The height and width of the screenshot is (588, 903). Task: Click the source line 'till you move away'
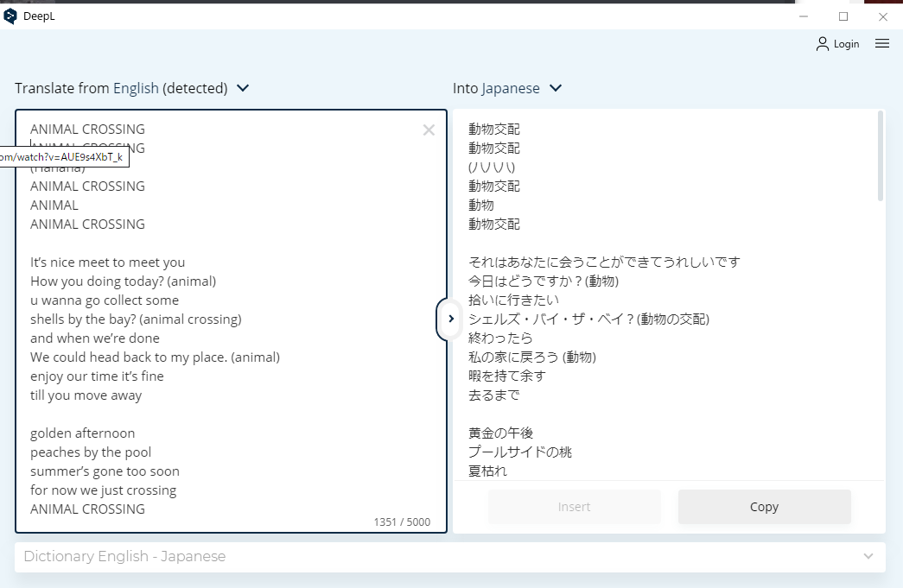(x=86, y=395)
